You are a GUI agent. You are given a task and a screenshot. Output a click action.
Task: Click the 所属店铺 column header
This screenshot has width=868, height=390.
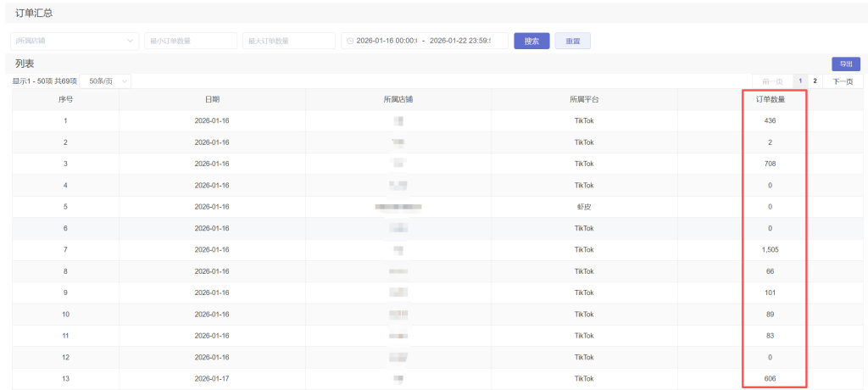[x=398, y=99]
